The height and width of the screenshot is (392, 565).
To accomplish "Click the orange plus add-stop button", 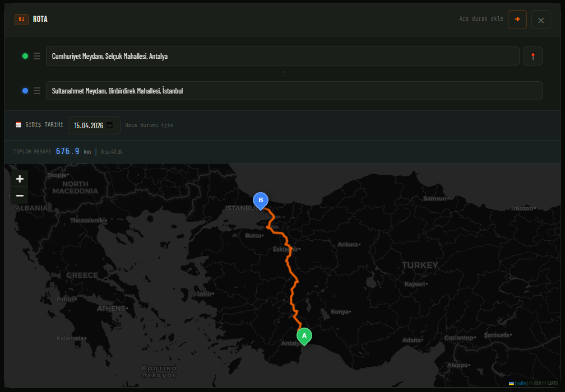I will 517,20.
